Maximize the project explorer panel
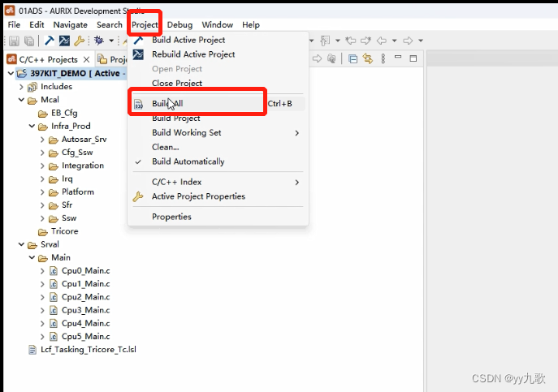The image size is (558, 392). pyautogui.click(x=413, y=58)
